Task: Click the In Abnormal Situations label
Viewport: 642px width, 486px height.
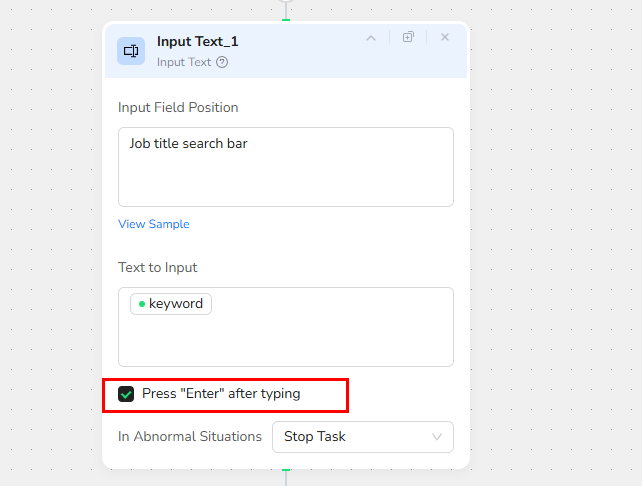Action: pyautogui.click(x=190, y=437)
